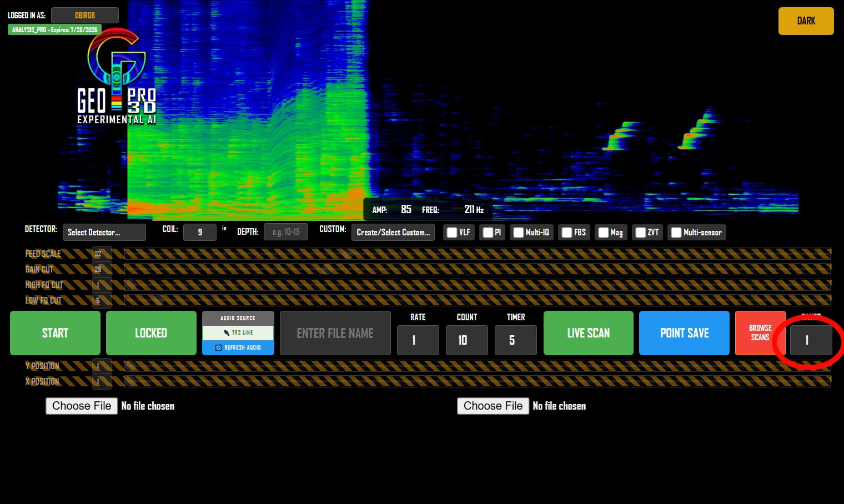Open the Create/Select Custom dropdown
Viewport: 844px width, 504px height.
tap(393, 232)
